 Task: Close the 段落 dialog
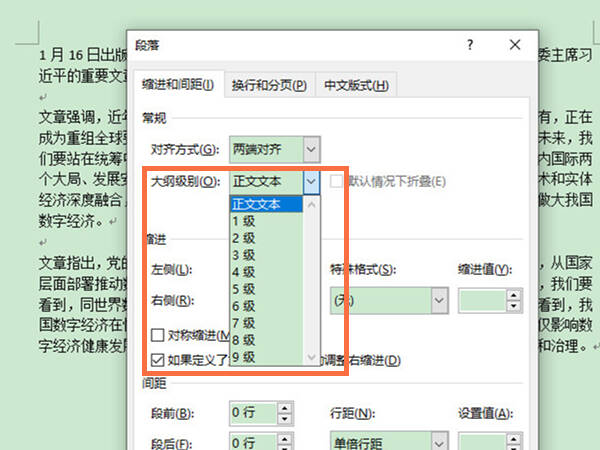pyautogui.click(x=515, y=45)
